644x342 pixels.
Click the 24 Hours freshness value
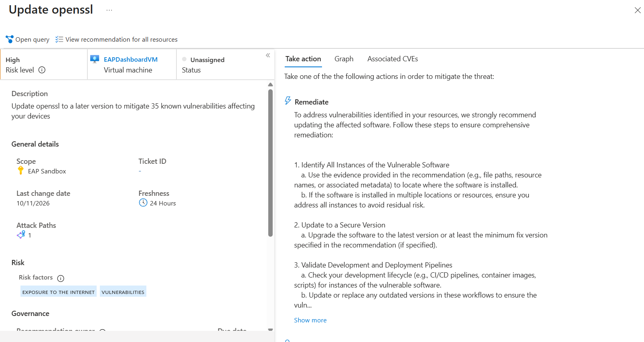163,203
